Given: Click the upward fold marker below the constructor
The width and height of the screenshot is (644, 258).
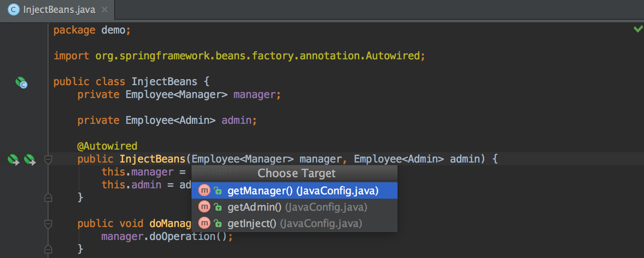Looking at the screenshot, I should 48,197.
